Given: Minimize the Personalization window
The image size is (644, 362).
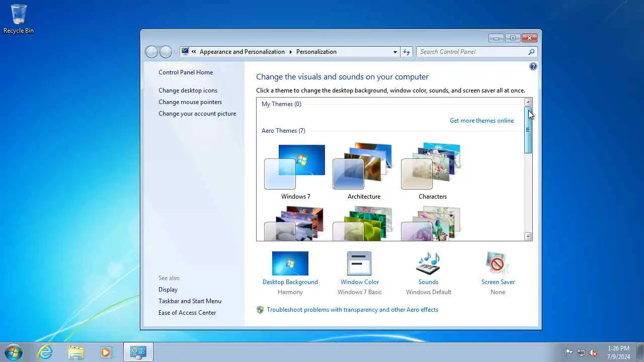Looking at the screenshot, I should click(496, 38).
